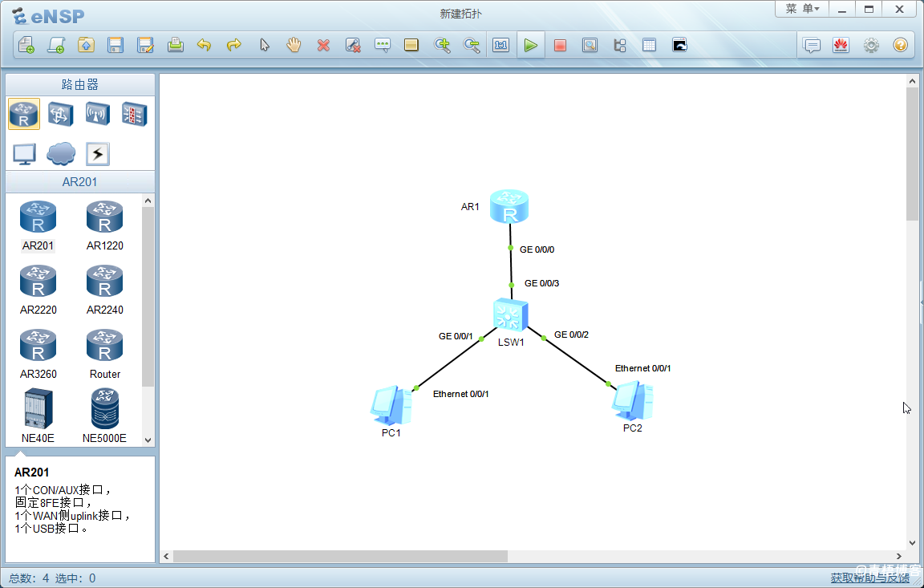The width and height of the screenshot is (924, 588).
Task: Click canvas horizontal scrollbar thumb
Action: (340, 556)
